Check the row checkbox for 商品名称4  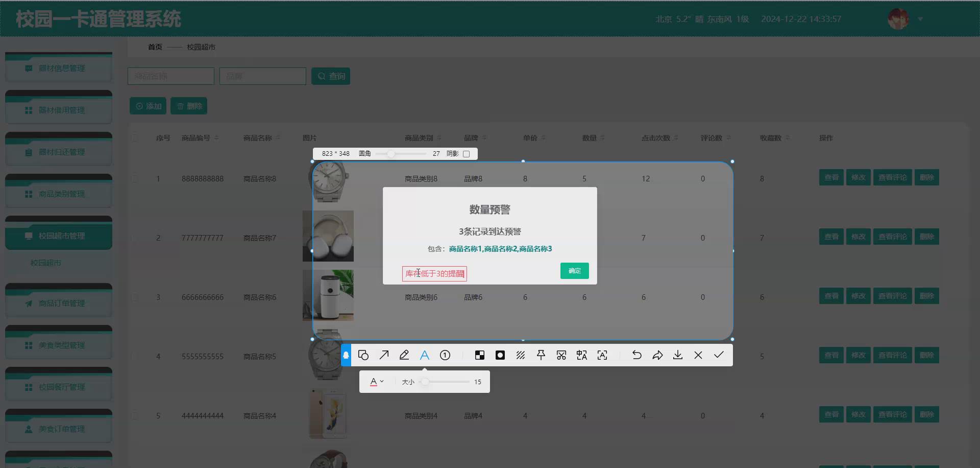pyautogui.click(x=135, y=416)
